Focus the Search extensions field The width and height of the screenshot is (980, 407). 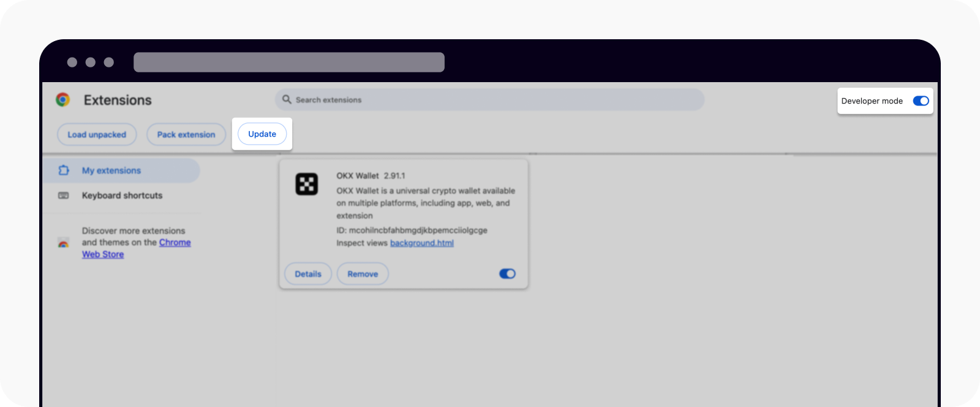coord(490,99)
